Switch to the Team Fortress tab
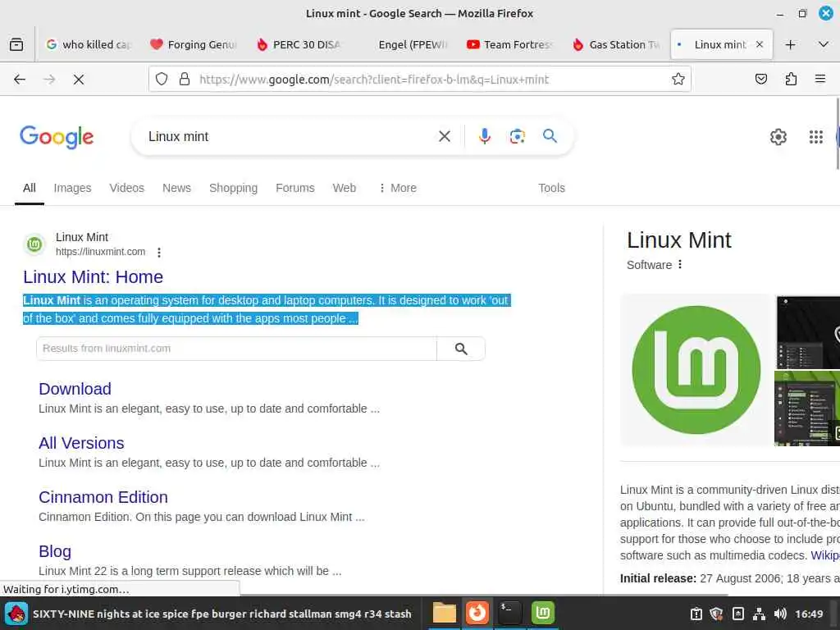840x630 pixels. pyautogui.click(x=509, y=44)
